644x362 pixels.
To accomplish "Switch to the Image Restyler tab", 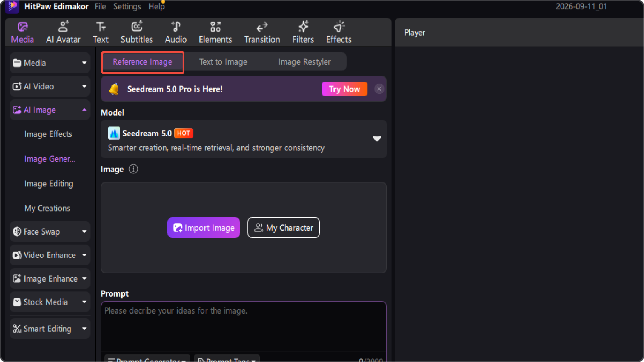I will (x=304, y=62).
